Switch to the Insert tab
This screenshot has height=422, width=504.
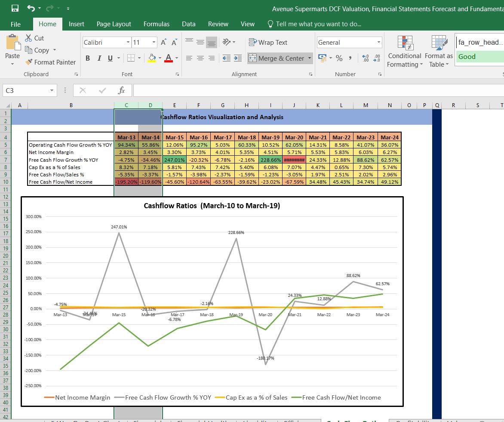76,24
